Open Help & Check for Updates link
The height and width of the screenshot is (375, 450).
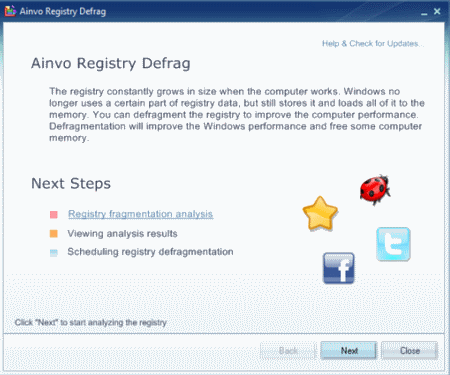click(373, 44)
